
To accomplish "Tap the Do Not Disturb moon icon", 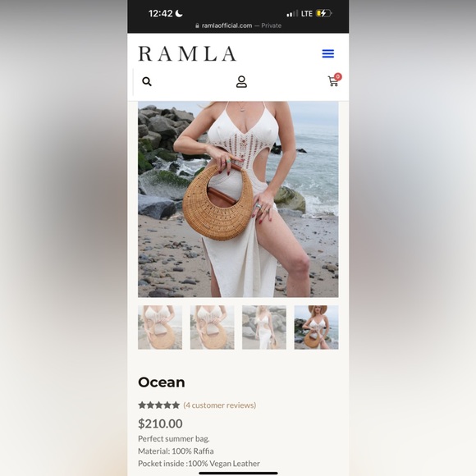I will (x=179, y=13).
